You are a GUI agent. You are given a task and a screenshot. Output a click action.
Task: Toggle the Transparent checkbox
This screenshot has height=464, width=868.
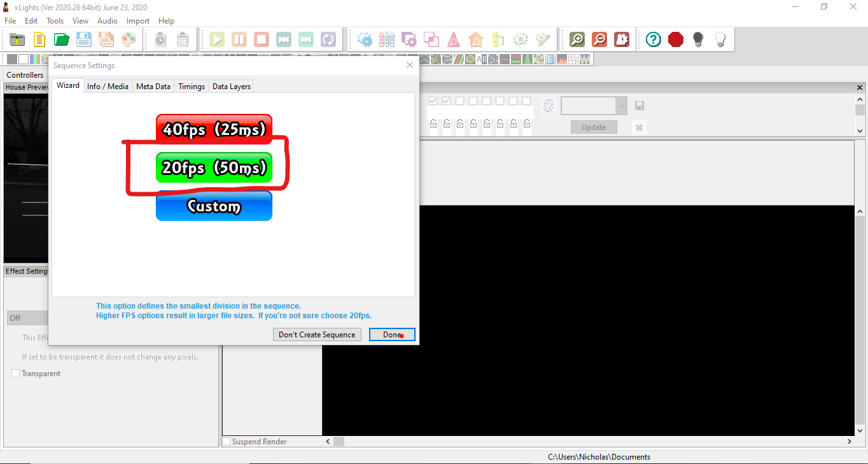pyautogui.click(x=16, y=374)
